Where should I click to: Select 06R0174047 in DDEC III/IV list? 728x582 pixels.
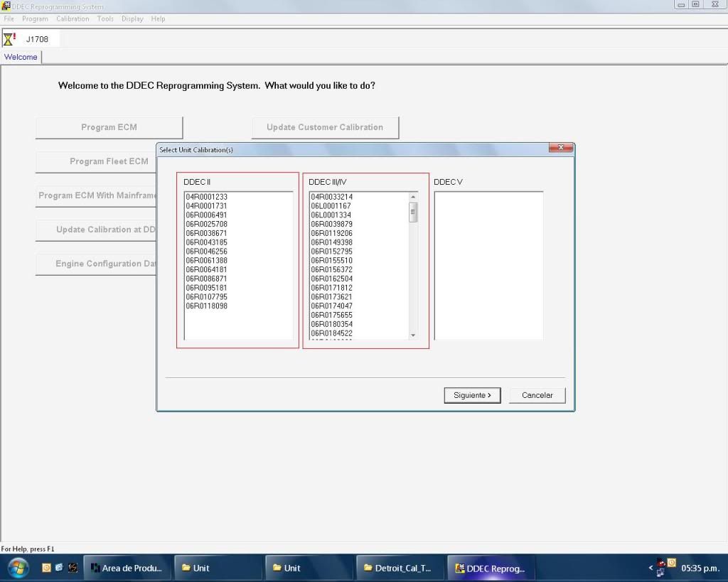331,306
